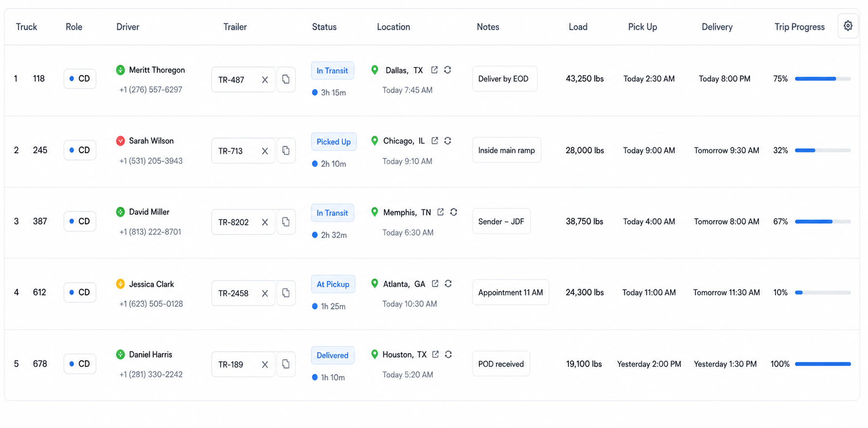The image size is (868, 428).
Task: Copy trailer TR-2458 number
Action: 286,293
